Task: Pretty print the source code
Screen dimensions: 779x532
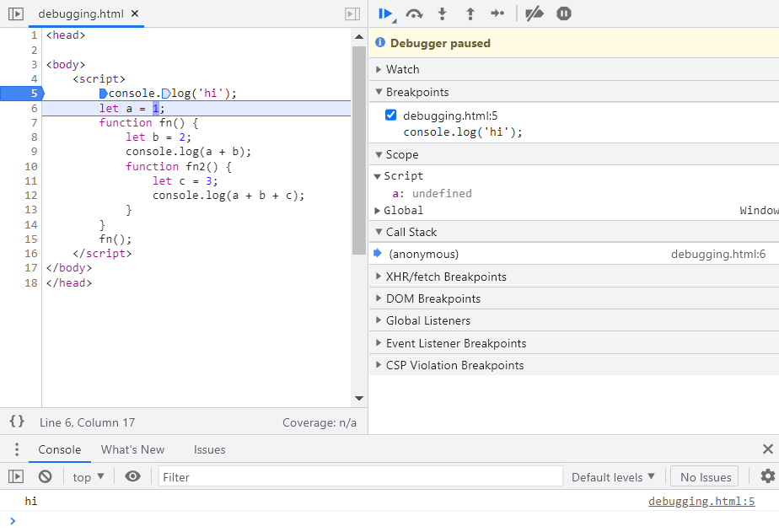Action: coord(16,422)
